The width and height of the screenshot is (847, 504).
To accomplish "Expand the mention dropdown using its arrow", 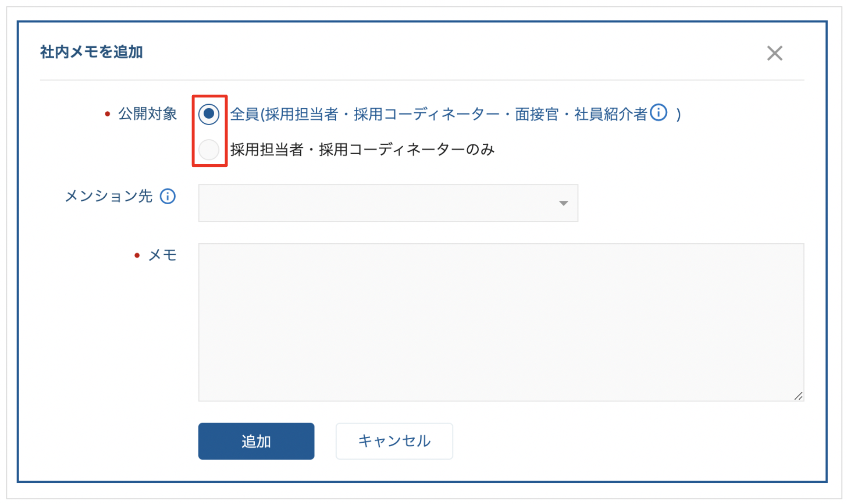I will 563,203.
